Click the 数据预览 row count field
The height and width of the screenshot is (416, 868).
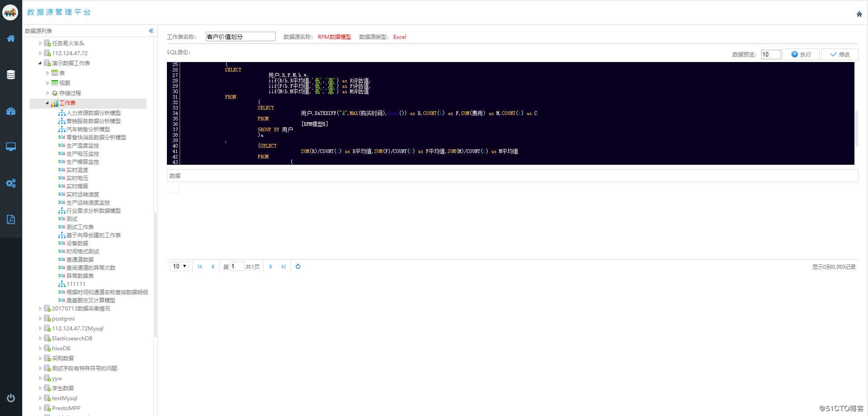point(771,54)
